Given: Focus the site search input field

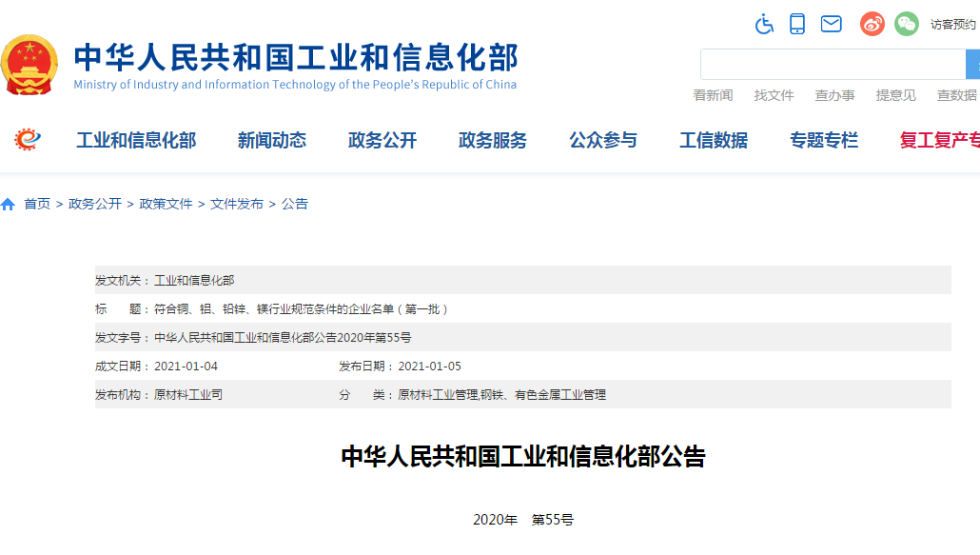Looking at the screenshot, I should pyautogui.click(x=833, y=64).
